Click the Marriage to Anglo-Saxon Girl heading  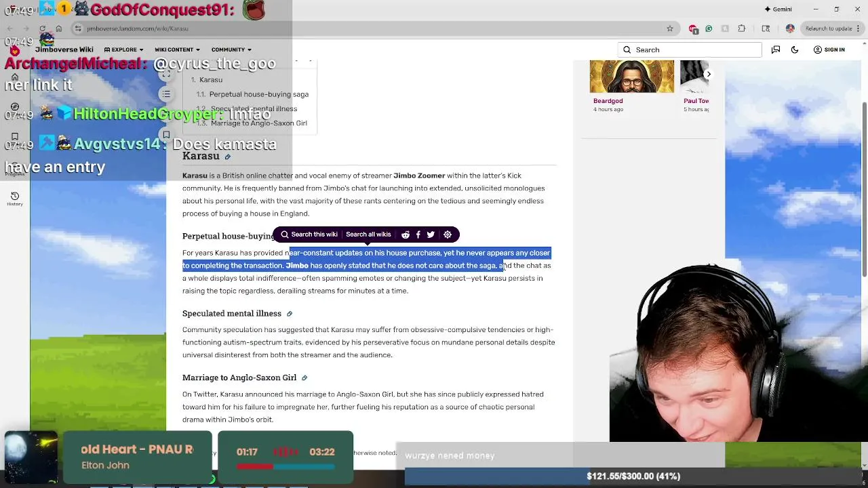[x=239, y=378]
